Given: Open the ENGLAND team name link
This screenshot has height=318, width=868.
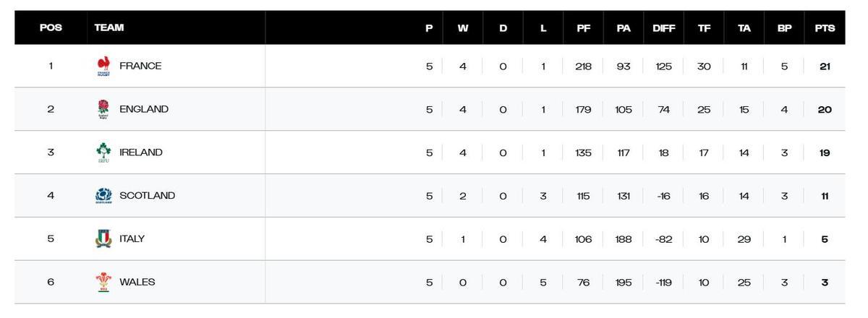Looking at the screenshot, I should coord(144,109).
